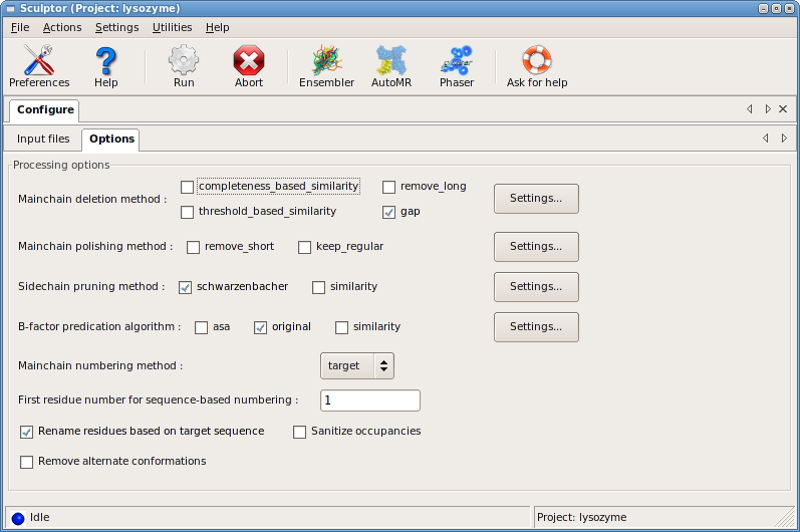The width and height of the screenshot is (800, 532).
Task: Open Preferences from the toolbar
Action: pyautogui.click(x=39, y=66)
